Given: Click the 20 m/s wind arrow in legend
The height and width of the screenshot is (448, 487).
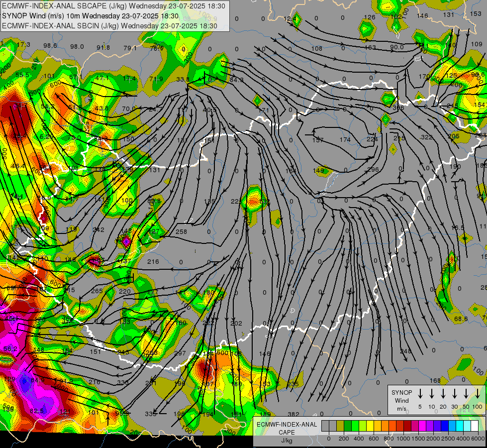Looking at the screenshot, I should [x=443, y=393].
